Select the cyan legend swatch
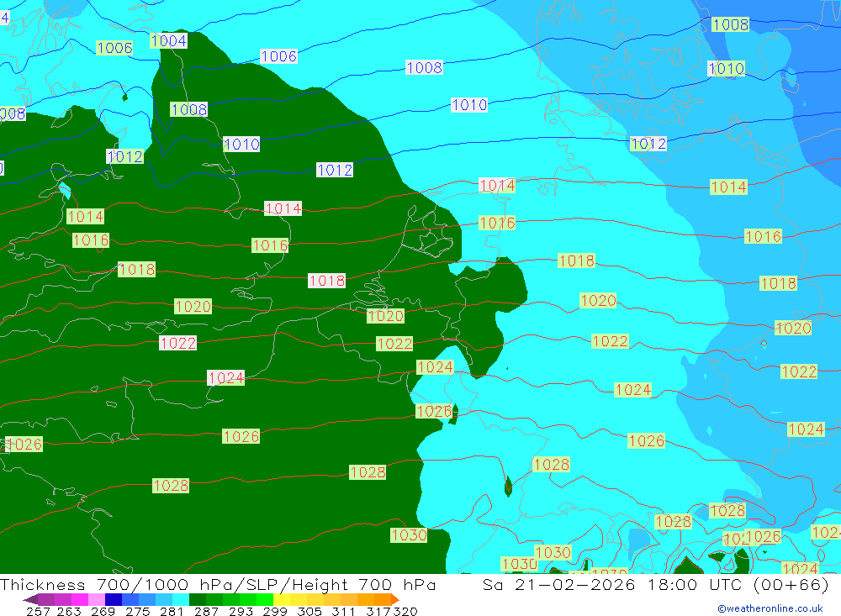Image resolution: width=841 pixels, height=616 pixels. pyautogui.click(x=181, y=599)
